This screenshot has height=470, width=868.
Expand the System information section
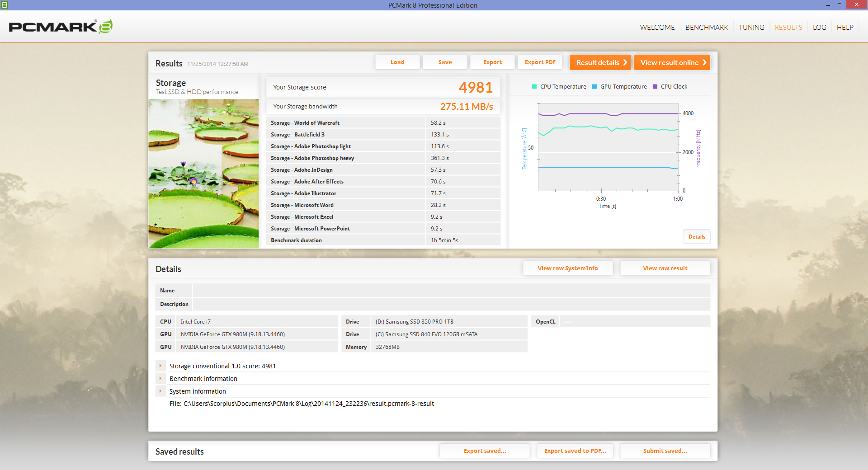tap(160, 391)
